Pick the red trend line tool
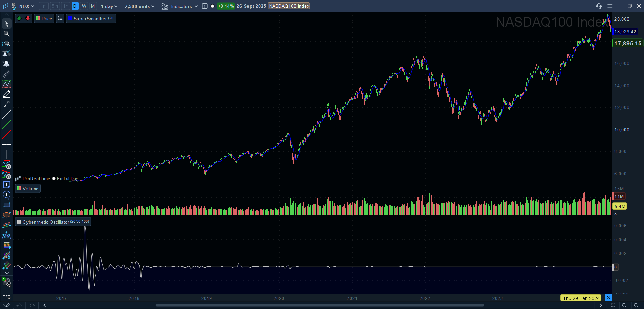Image resolution: width=644 pixels, height=309 pixels. (6, 134)
